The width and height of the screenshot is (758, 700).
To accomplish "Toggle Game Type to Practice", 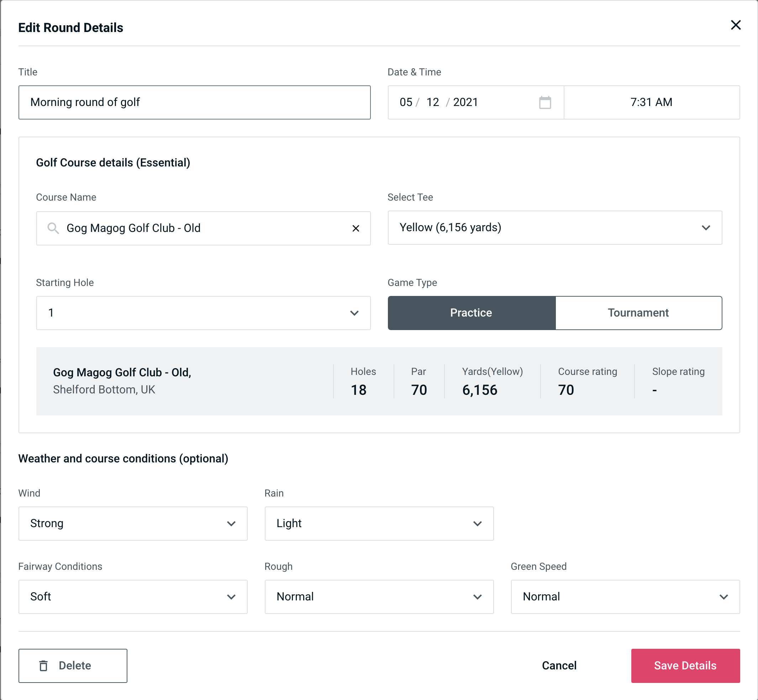I will [x=472, y=313].
